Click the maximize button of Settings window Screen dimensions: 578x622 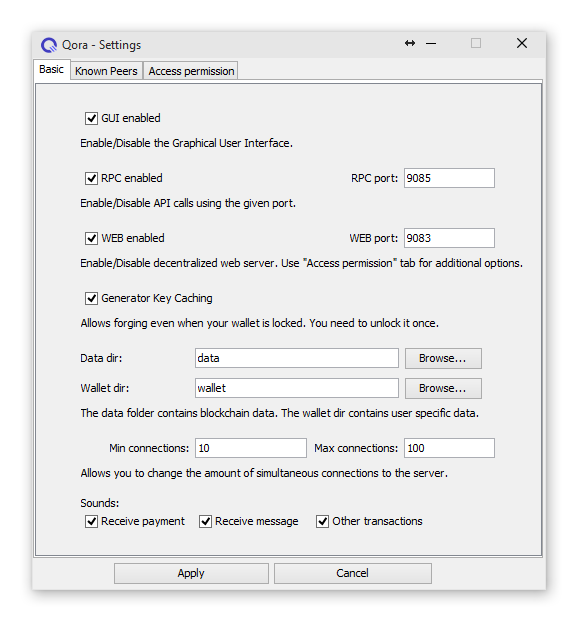pos(476,43)
